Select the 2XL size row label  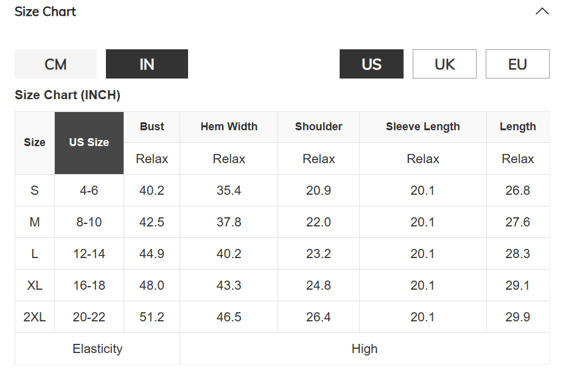(x=35, y=317)
